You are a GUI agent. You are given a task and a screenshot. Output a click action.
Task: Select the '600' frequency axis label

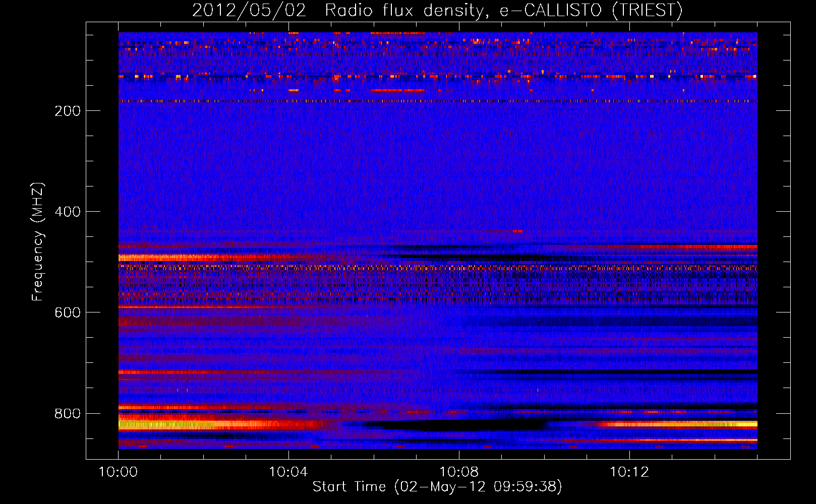pos(68,312)
